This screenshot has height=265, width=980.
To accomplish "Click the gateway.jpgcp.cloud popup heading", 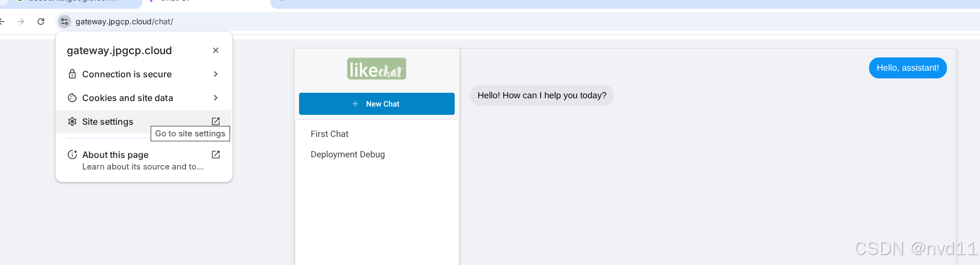I will 119,50.
